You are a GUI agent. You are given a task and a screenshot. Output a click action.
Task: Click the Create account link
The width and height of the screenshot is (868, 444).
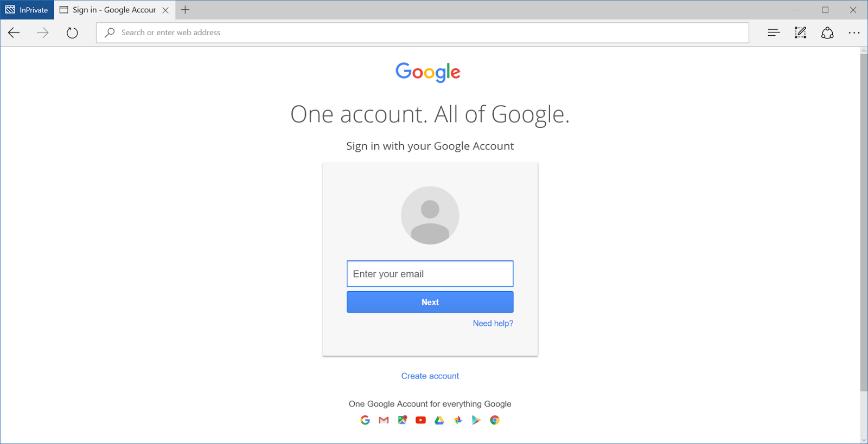(430, 376)
